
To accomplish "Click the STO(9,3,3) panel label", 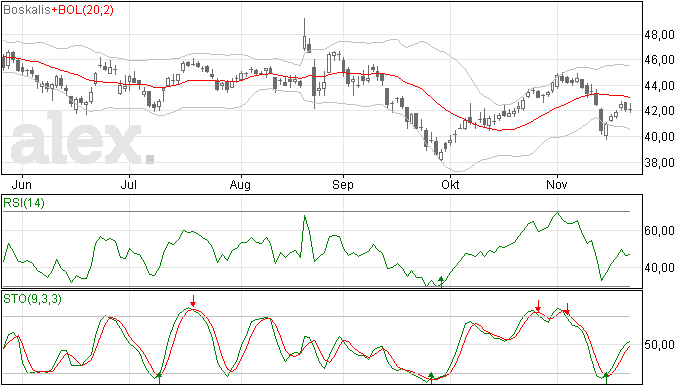I will point(32,299).
